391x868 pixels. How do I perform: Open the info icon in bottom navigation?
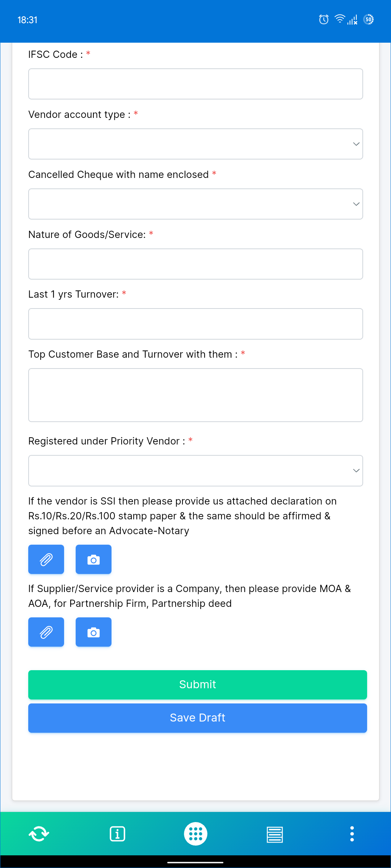[117, 834]
